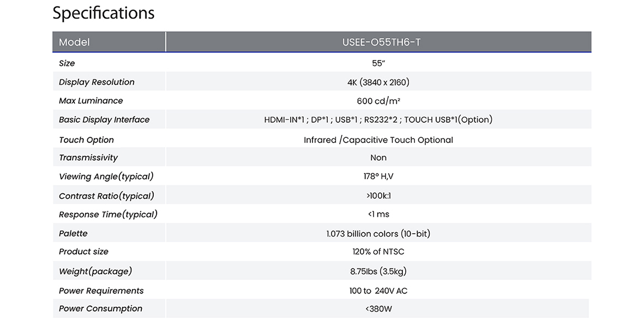This screenshot has height=329, width=644.
Task: Select the Max Luminance label
Action: [x=91, y=101]
